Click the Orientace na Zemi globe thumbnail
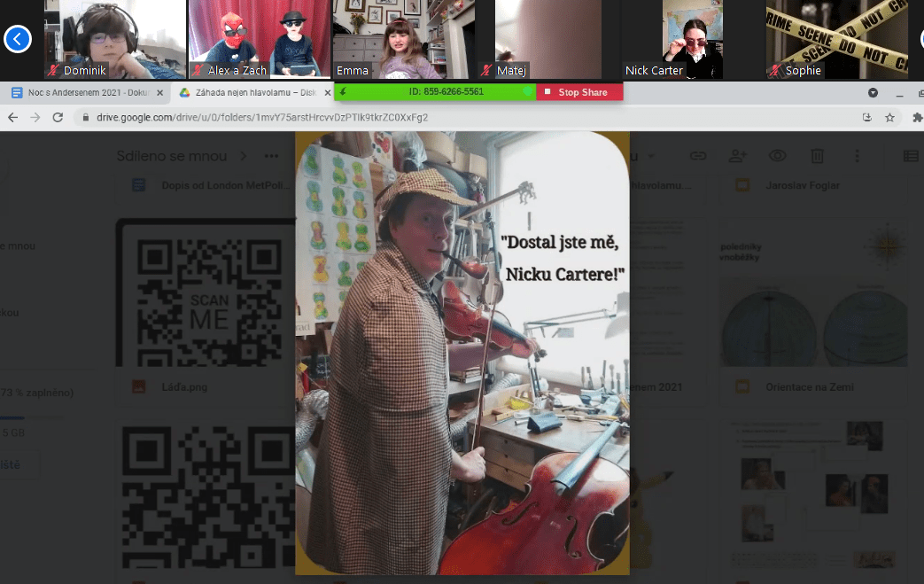 coord(814,292)
